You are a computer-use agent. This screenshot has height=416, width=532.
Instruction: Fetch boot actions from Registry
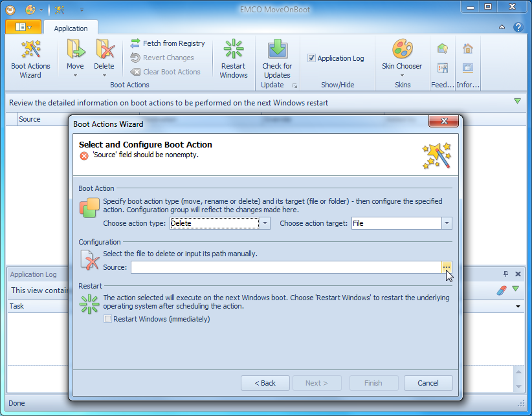click(x=168, y=43)
